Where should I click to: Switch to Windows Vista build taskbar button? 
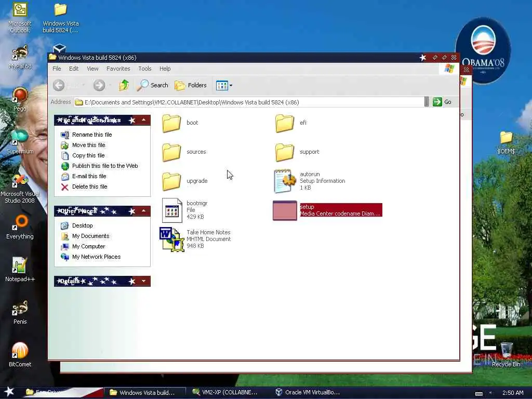click(x=144, y=393)
